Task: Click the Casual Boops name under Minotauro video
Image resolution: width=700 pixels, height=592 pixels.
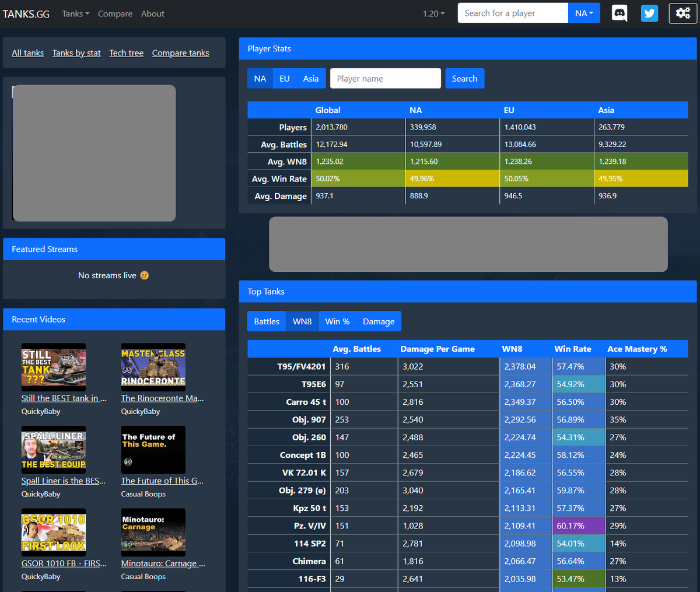Action: click(143, 576)
